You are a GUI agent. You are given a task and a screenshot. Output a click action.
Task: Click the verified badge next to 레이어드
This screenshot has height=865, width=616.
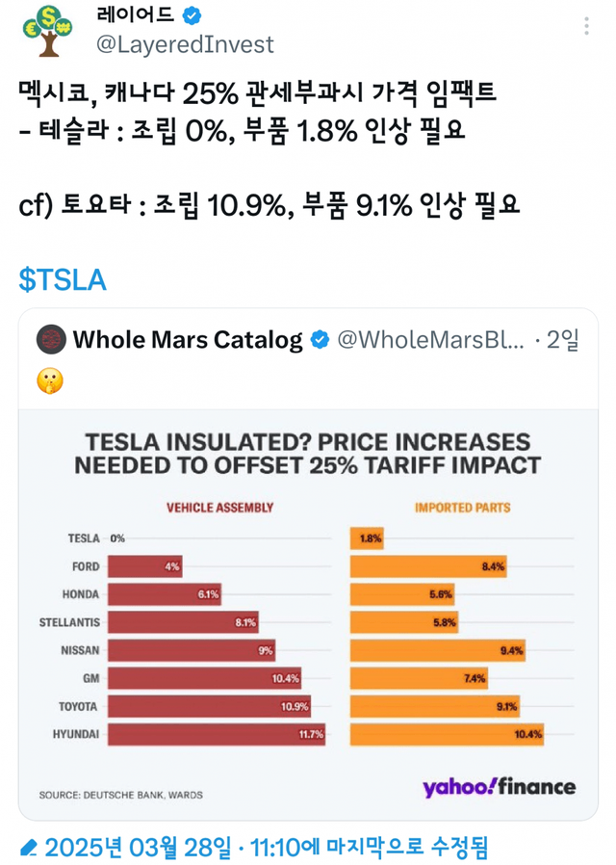(x=192, y=15)
